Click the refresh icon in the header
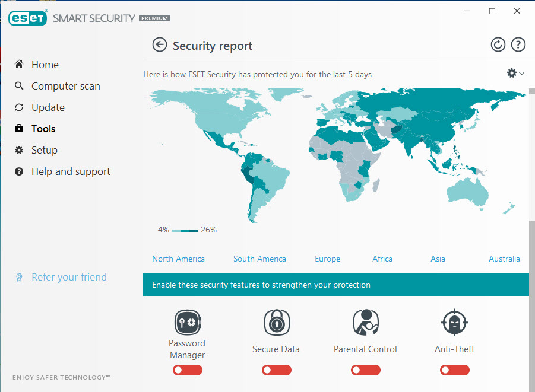535x392 pixels. (x=498, y=44)
